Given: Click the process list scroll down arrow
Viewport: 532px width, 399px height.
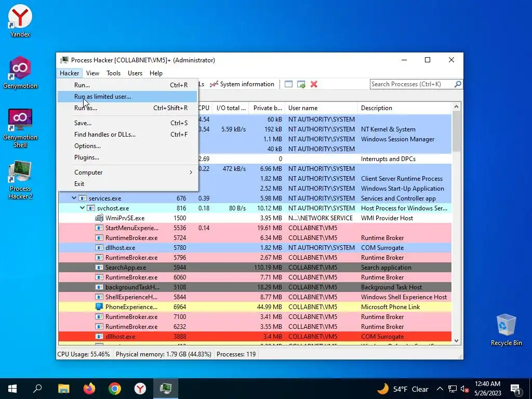Looking at the screenshot, I should tap(456, 341).
